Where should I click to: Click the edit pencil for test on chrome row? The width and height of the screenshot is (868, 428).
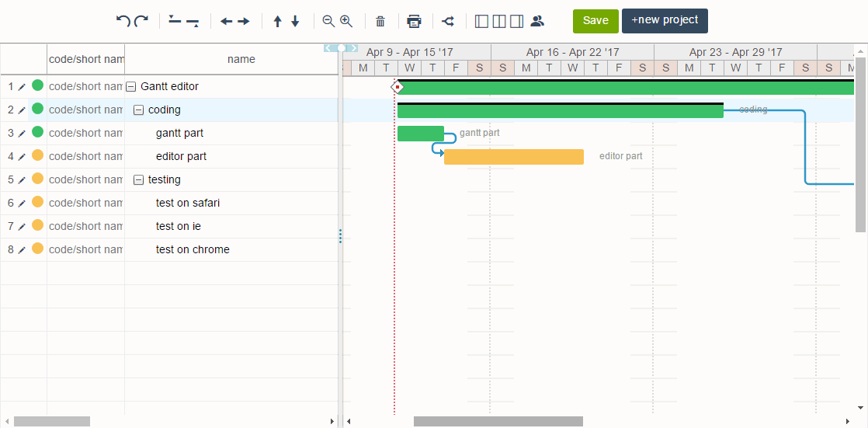[x=22, y=249]
